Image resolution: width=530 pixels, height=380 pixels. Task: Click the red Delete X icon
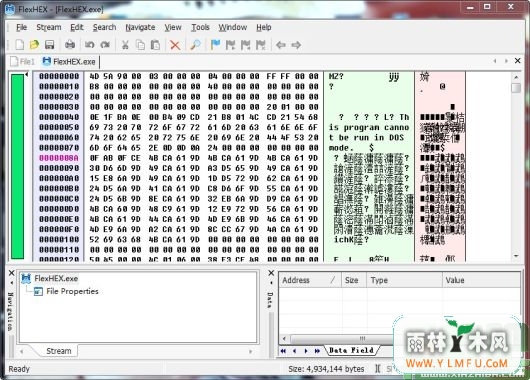[175, 45]
